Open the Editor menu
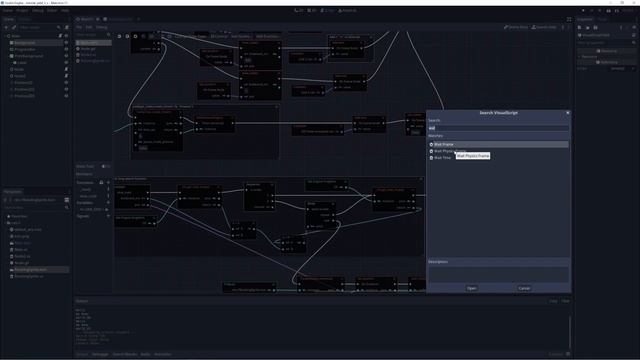The image size is (640, 360). [52, 11]
